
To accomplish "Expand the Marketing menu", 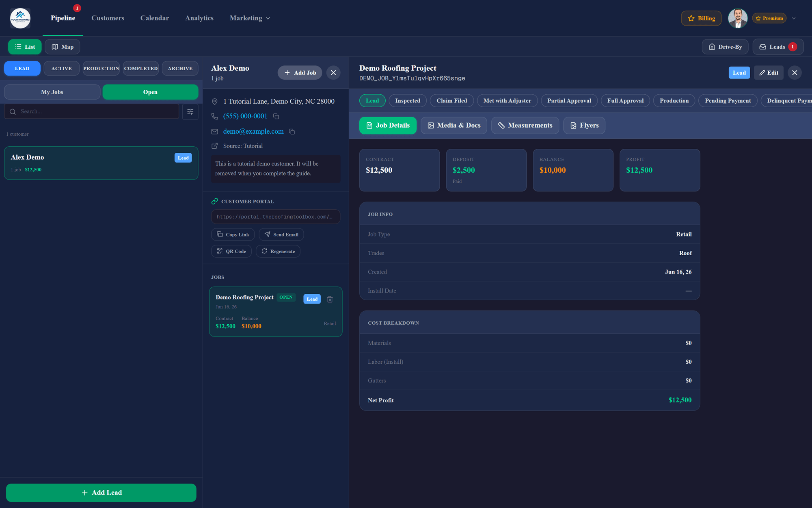I will click(x=250, y=18).
